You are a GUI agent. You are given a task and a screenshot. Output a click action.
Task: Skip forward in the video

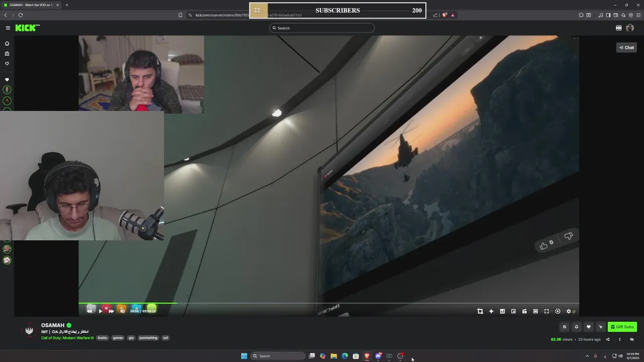[111, 311]
